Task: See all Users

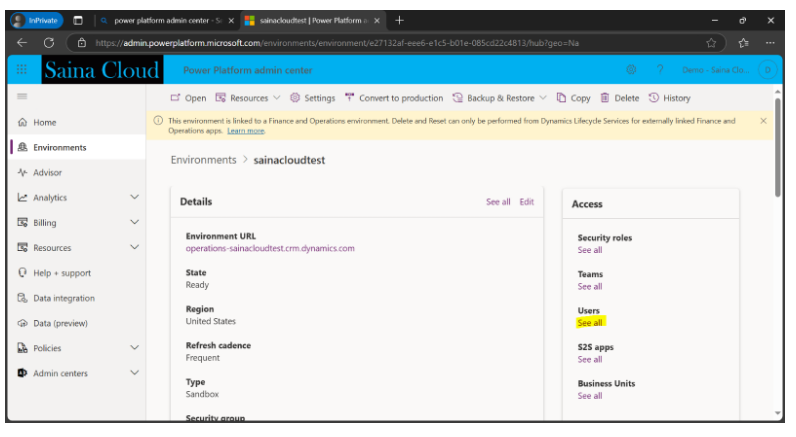Action: tap(590, 323)
